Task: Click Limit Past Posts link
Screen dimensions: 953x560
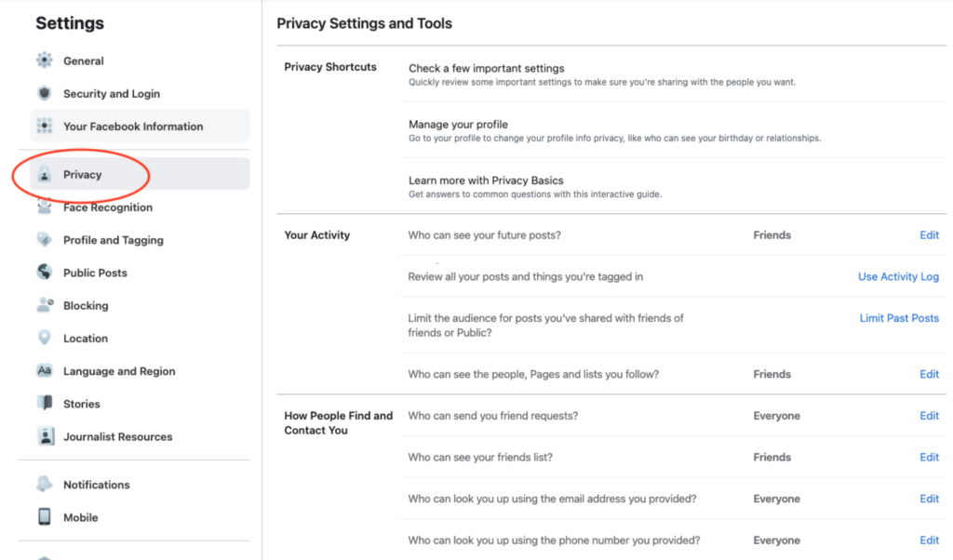Action: (899, 317)
